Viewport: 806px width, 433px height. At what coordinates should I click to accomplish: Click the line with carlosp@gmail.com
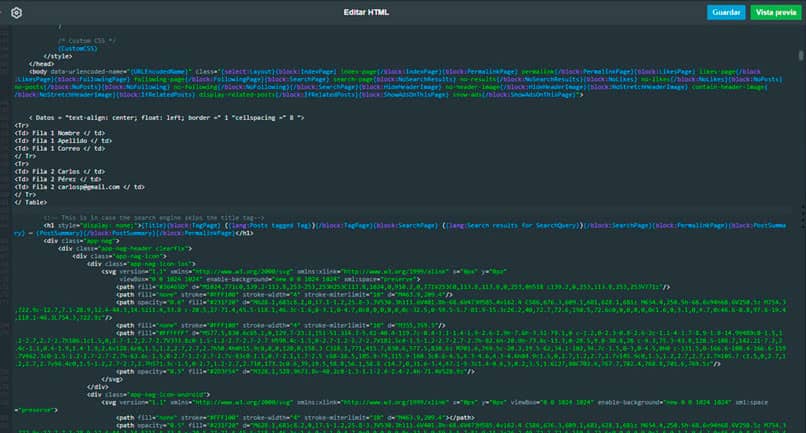tap(79, 187)
